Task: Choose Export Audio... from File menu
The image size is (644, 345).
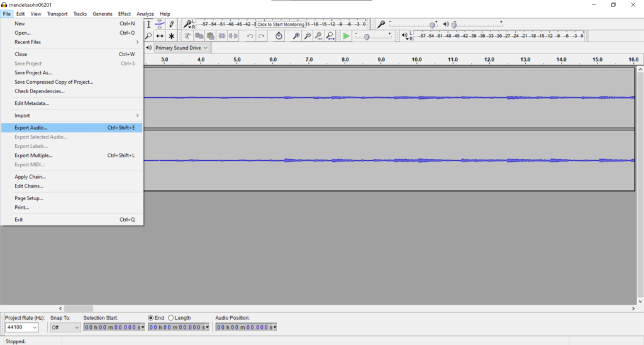Action: point(31,128)
